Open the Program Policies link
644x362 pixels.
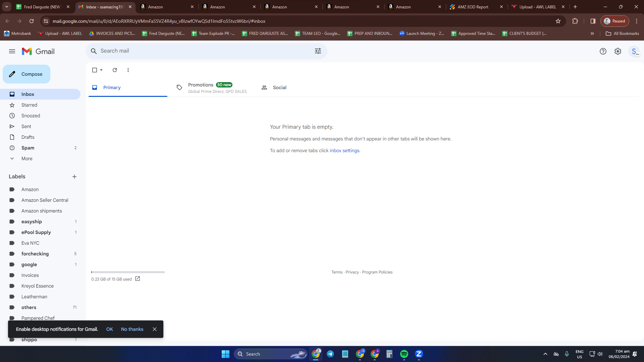377,272
